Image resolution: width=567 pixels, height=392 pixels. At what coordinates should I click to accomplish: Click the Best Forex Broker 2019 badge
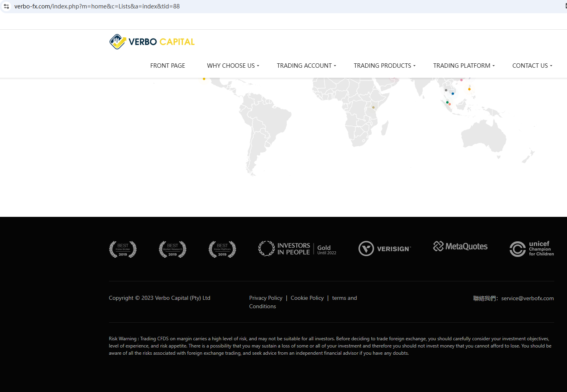point(123,249)
